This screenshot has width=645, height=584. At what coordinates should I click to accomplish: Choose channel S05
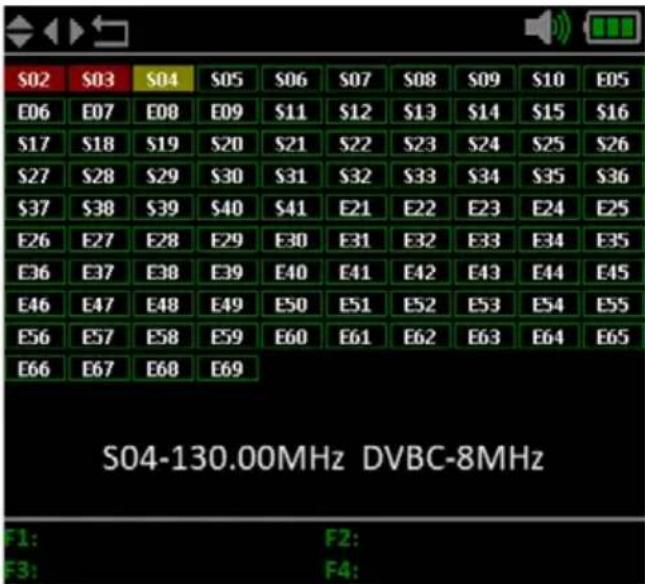[x=227, y=79]
